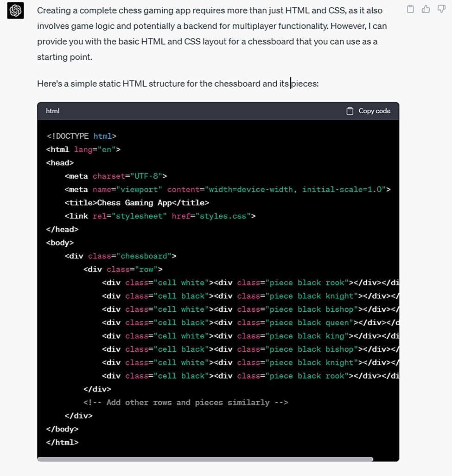Give the response a thumbs down
This screenshot has height=476, width=452.
pyautogui.click(x=441, y=9)
